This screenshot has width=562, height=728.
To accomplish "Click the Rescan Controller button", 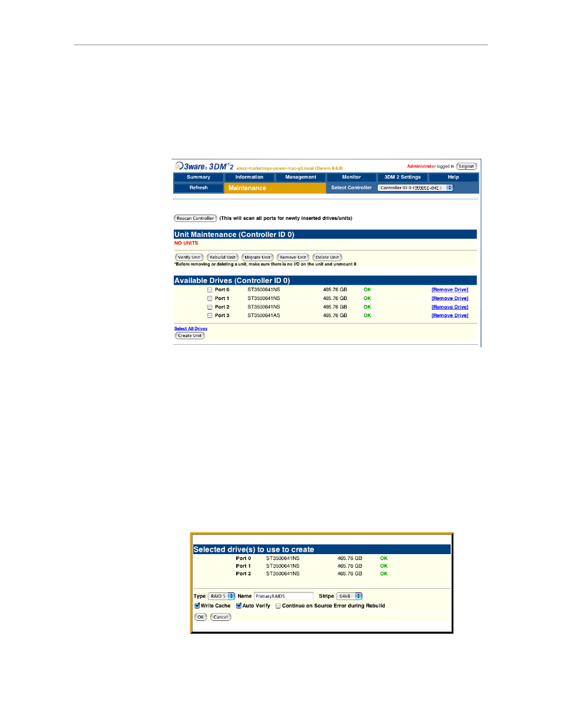I will click(196, 218).
